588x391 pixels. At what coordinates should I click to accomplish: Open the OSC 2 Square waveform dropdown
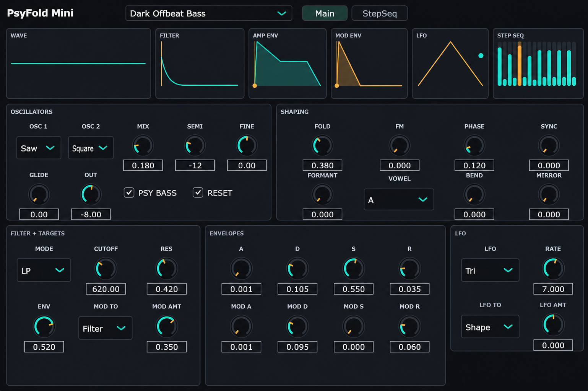91,148
